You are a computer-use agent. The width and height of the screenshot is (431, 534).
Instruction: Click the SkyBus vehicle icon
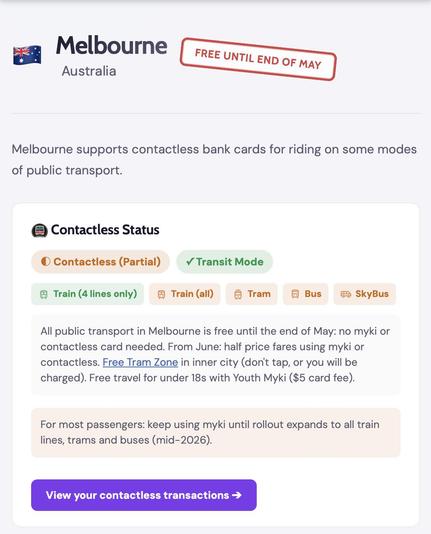point(346,294)
